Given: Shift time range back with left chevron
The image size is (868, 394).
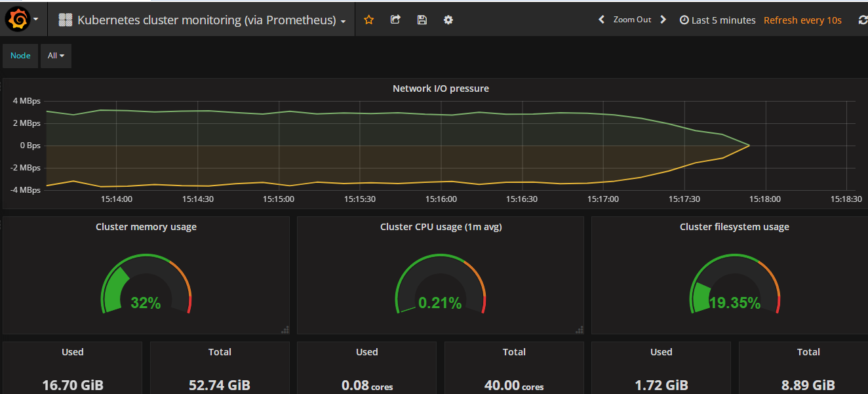Looking at the screenshot, I should tap(601, 20).
